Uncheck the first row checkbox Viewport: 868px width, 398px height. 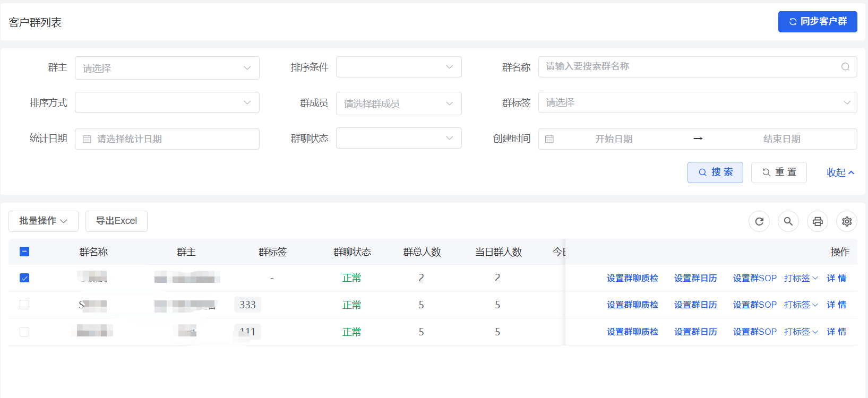coord(24,278)
